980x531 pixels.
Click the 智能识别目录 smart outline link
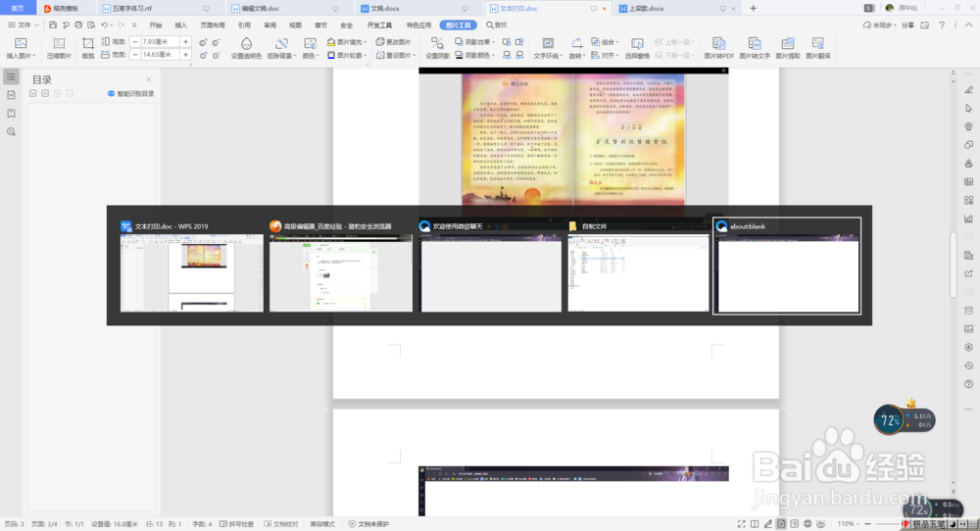click(x=130, y=94)
